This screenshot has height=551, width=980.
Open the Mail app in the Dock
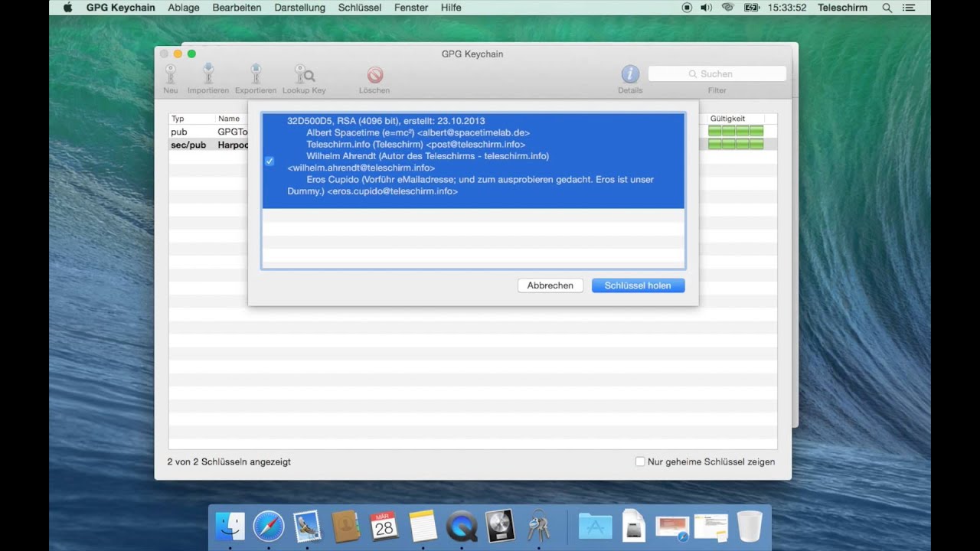click(x=307, y=527)
